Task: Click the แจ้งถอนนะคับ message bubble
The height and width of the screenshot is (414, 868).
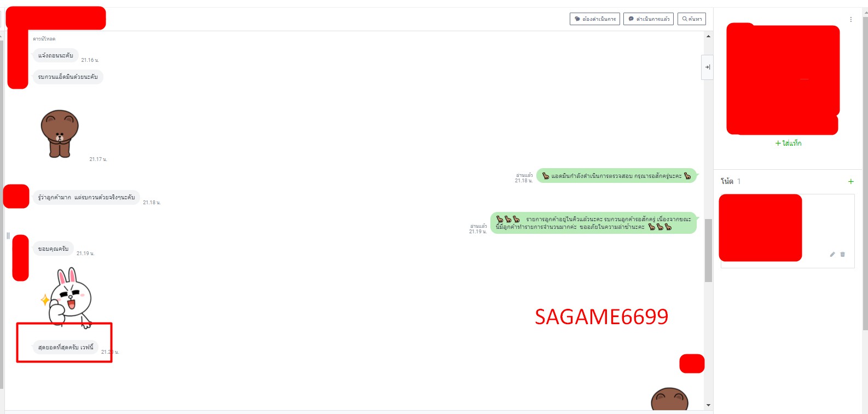Action: pos(55,55)
